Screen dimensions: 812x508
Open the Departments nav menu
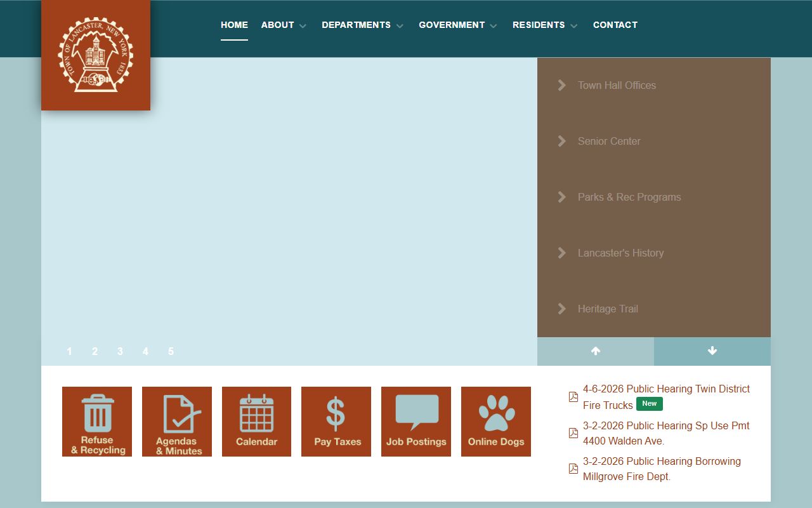(x=356, y=25)
